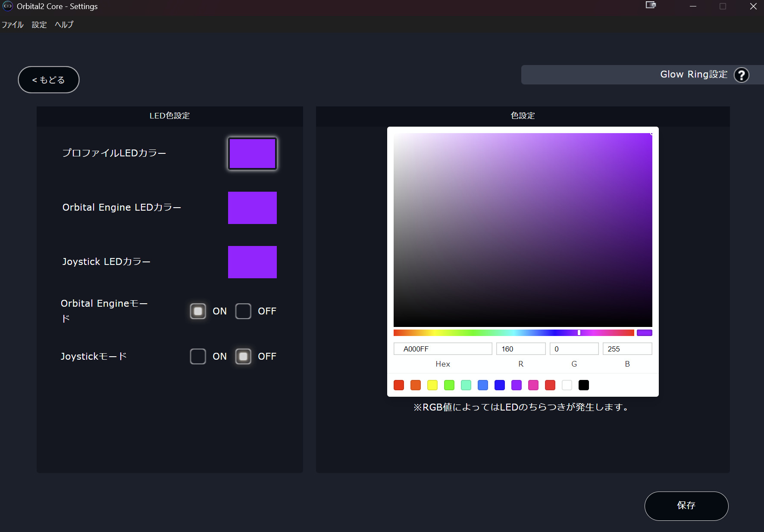
Task: Go back with the もどる button
Action: click(x=48, y=80)
